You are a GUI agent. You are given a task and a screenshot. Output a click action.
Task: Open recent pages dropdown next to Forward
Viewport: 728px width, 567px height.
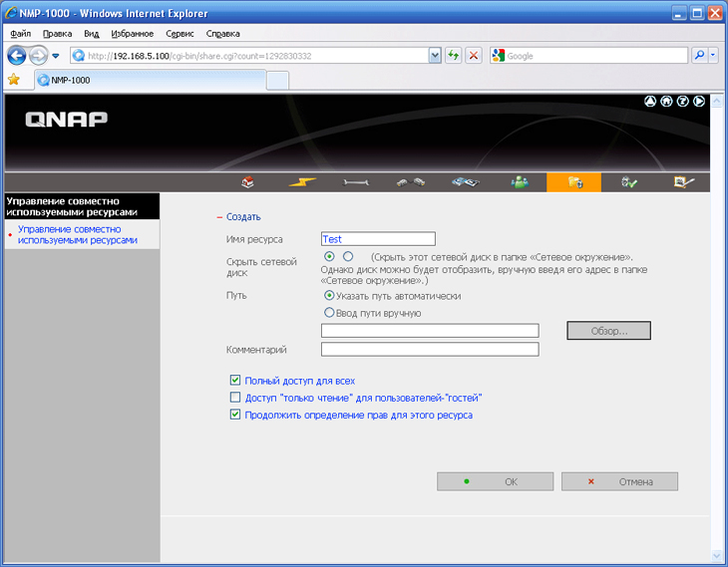click(56, 56)
